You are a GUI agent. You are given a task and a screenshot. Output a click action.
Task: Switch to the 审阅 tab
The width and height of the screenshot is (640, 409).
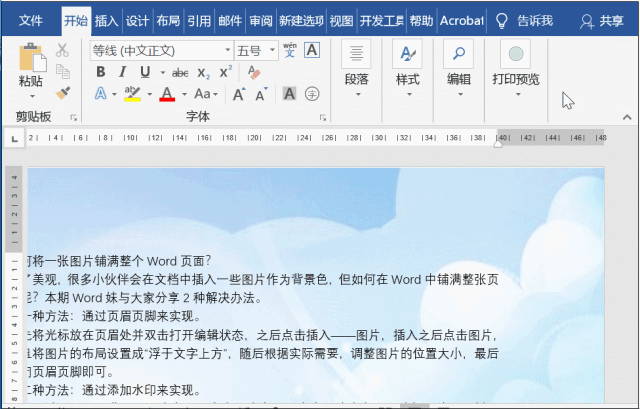(x=261, y=20)
